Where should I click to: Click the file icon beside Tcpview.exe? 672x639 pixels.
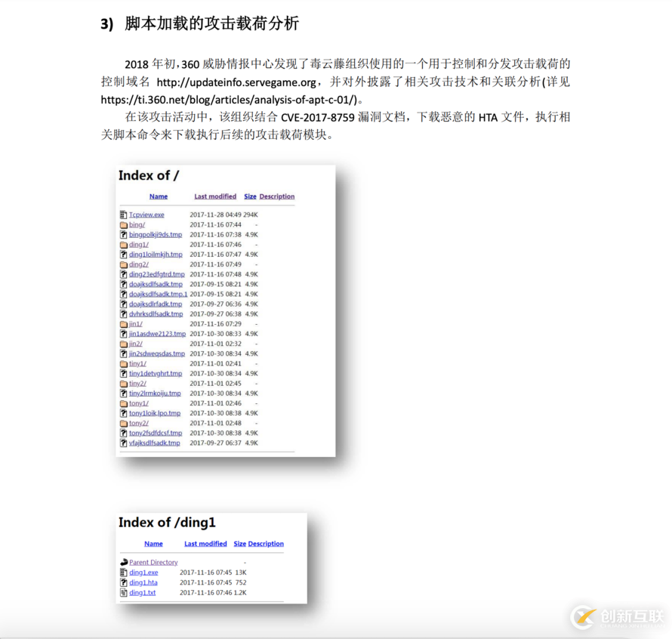coord(125,214)
